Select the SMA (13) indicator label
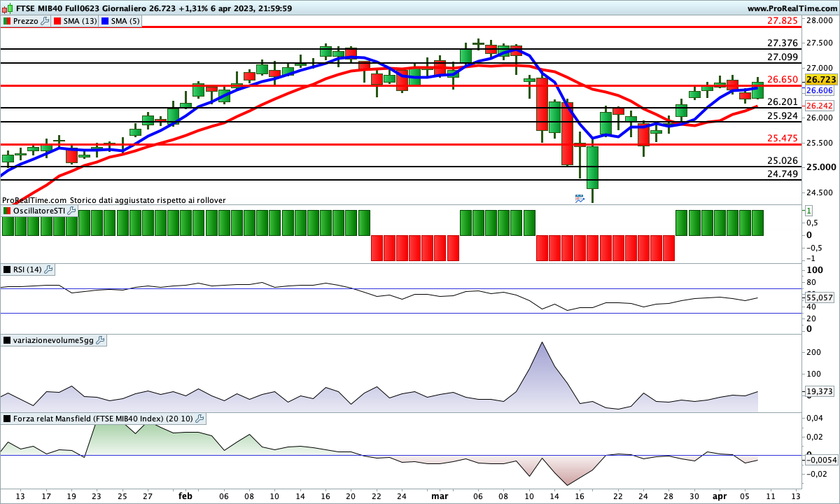 point(80,21)
